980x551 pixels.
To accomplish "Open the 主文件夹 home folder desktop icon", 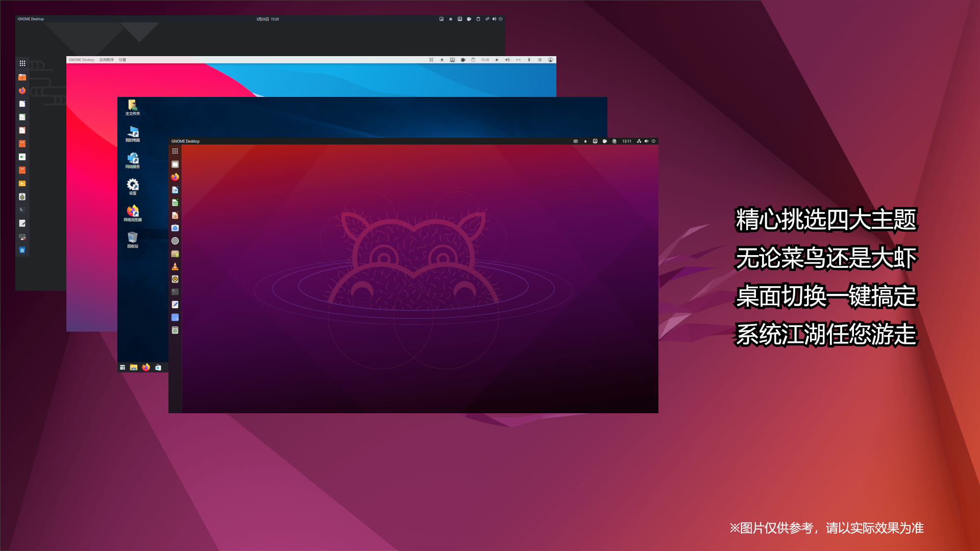I will [x=133, y=107].
